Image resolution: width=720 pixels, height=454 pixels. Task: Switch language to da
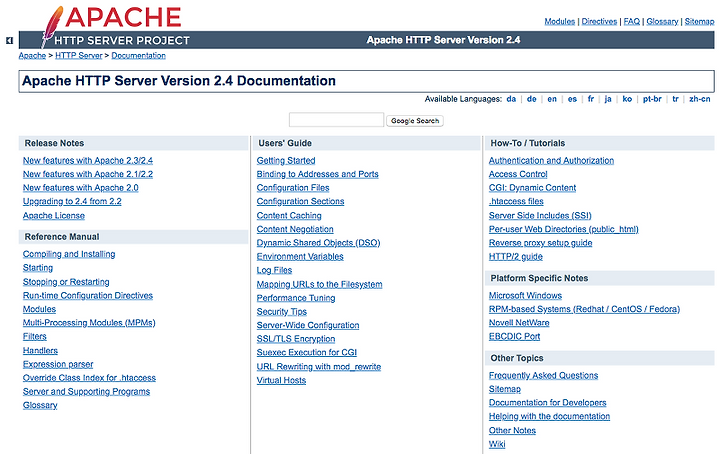pyautogui.click(x=511, y=99)
